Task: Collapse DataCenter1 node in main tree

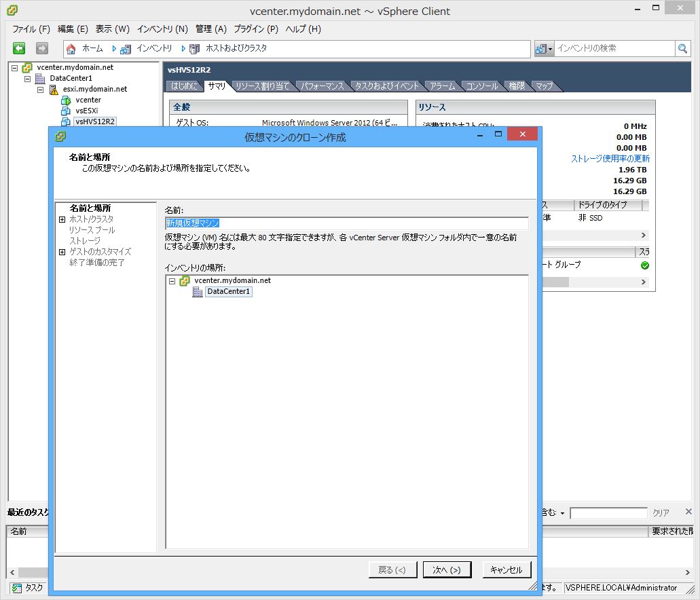Action: click(27, 79)
